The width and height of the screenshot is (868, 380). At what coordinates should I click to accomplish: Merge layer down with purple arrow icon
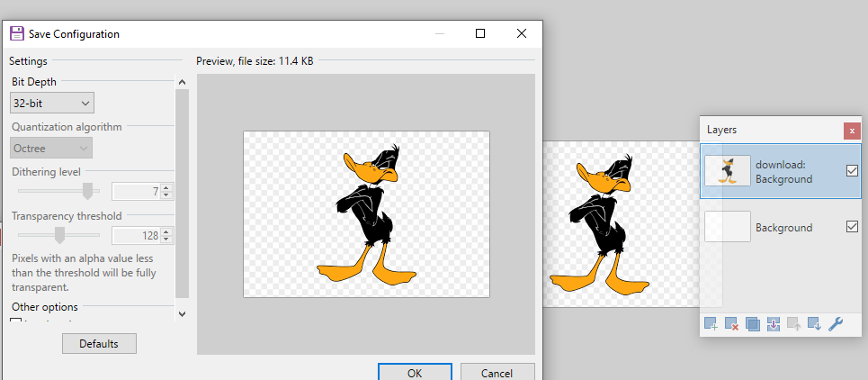coord(774,324)
